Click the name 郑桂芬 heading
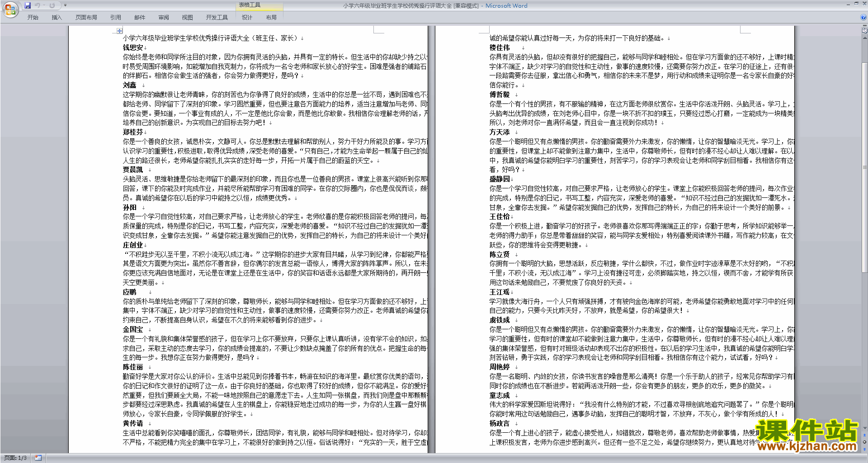The width and height of the screenshot is (868, 463). [133, 132]
